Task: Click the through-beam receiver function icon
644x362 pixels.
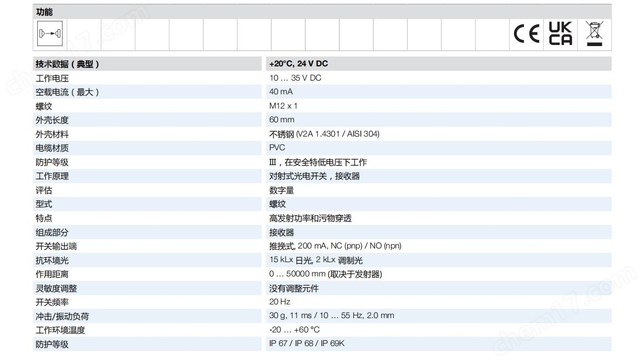Action: [x=50, y=33]
